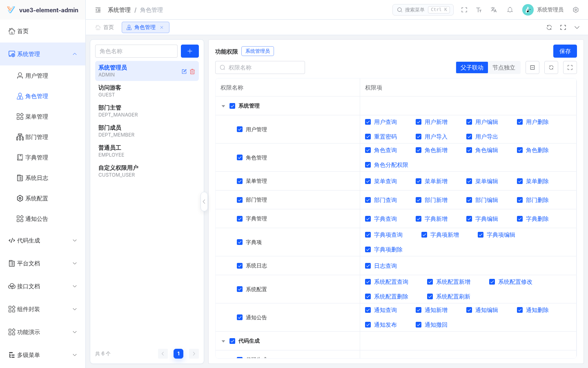Collapse all permission tree rows

coord(532,67)
